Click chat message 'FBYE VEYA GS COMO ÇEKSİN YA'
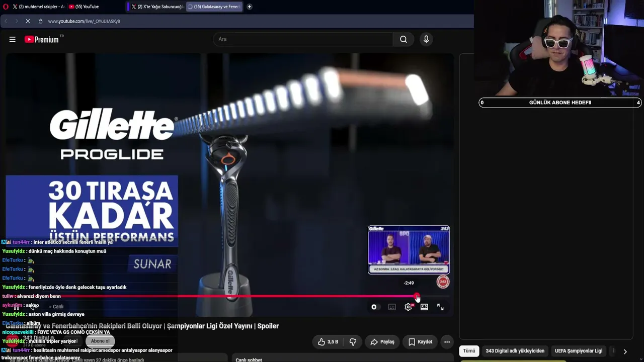 (x=73, y=332)
